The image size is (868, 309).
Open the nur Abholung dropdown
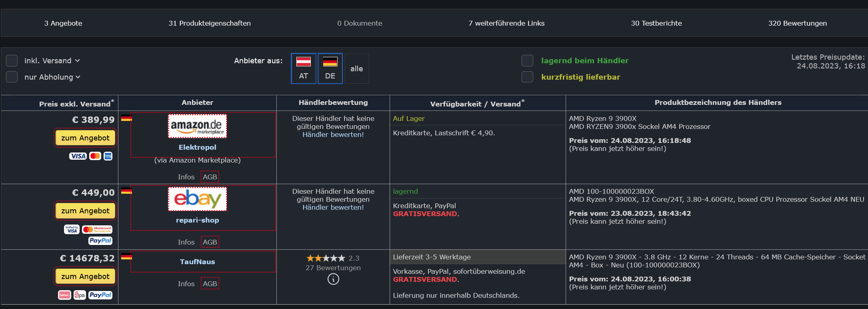tap(78, 77)
